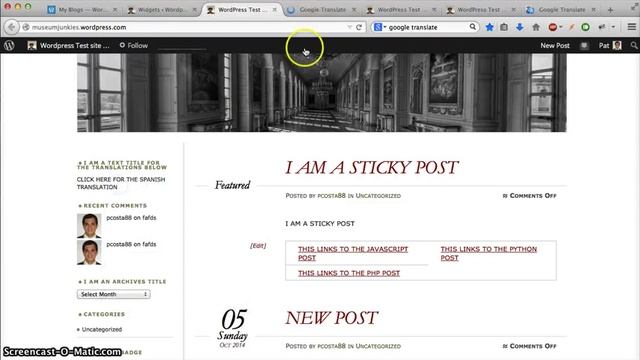Screen dimensions: 640x360
Task: Click the first commenter avatar photo
Action: [89, 225]
